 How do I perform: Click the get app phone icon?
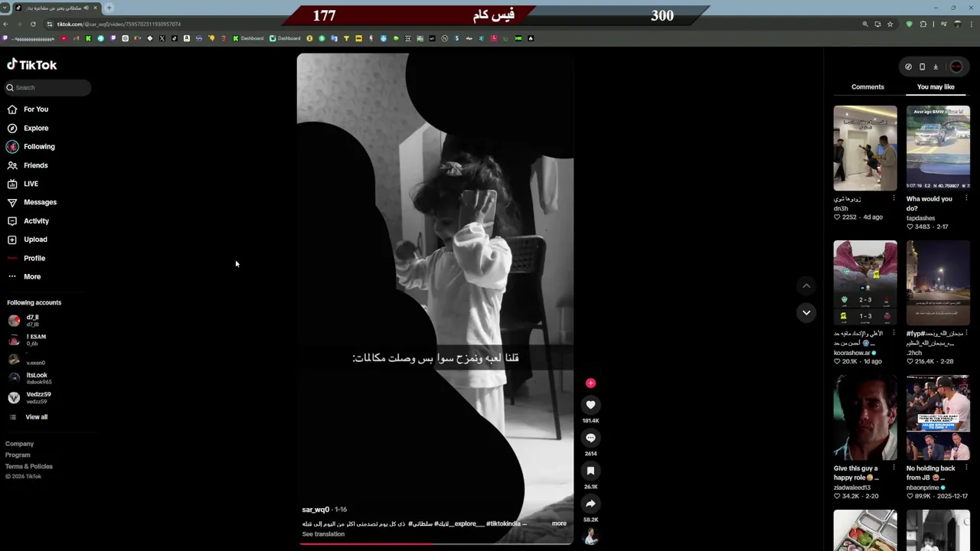pyautogui.click(x=922, y=67)
